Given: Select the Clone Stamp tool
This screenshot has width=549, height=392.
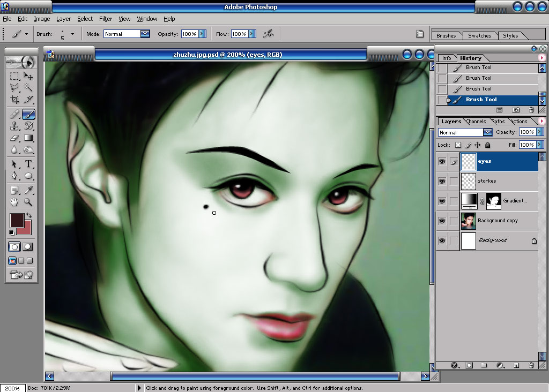Looking at the screenshot, I should pyautogui.click(x=14, y=126).
